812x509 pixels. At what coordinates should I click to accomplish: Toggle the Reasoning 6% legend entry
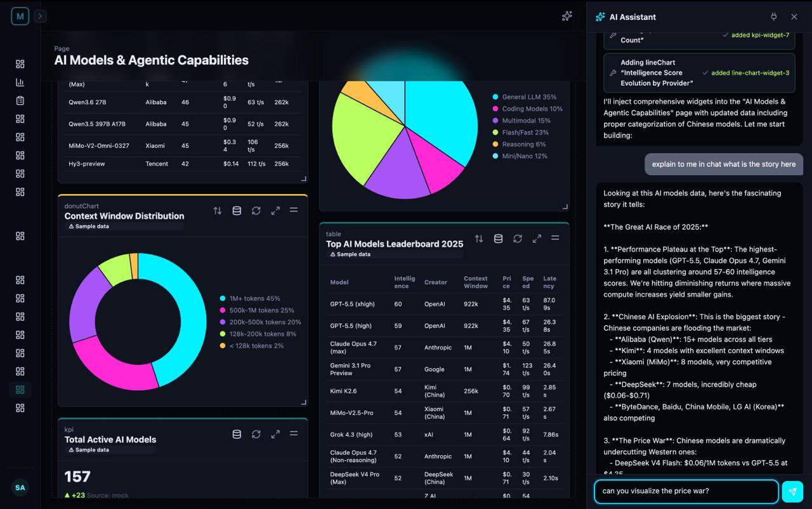pyautogui.click(x=519, y=144)
